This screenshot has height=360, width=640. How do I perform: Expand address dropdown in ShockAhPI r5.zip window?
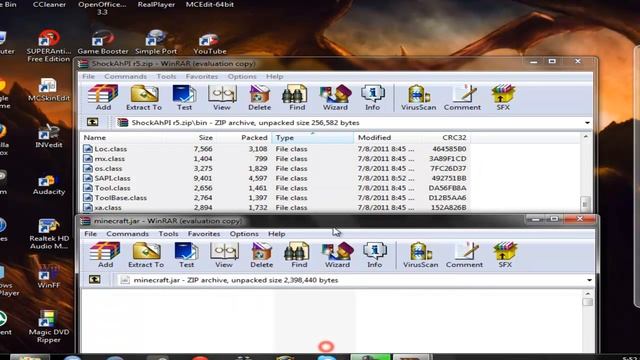tap(587, 123)
